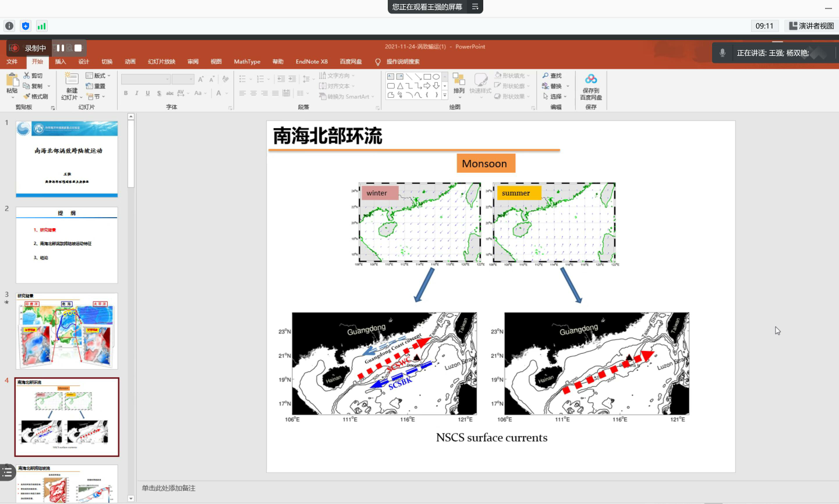
Task: Toggle Bold formatting
Action: point(126,93)
